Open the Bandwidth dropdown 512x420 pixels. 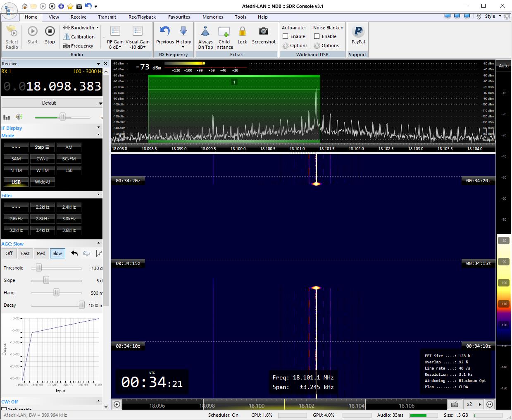[x=81, y=28]
